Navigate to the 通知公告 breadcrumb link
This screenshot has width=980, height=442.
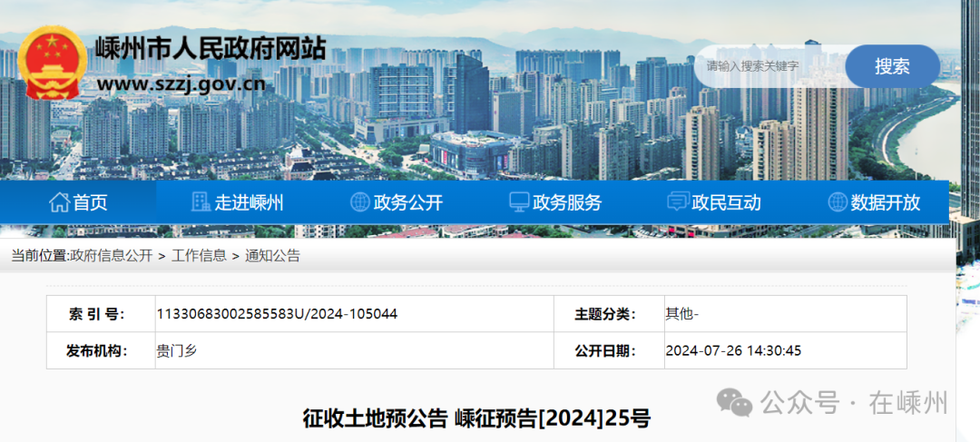point(272,256)
